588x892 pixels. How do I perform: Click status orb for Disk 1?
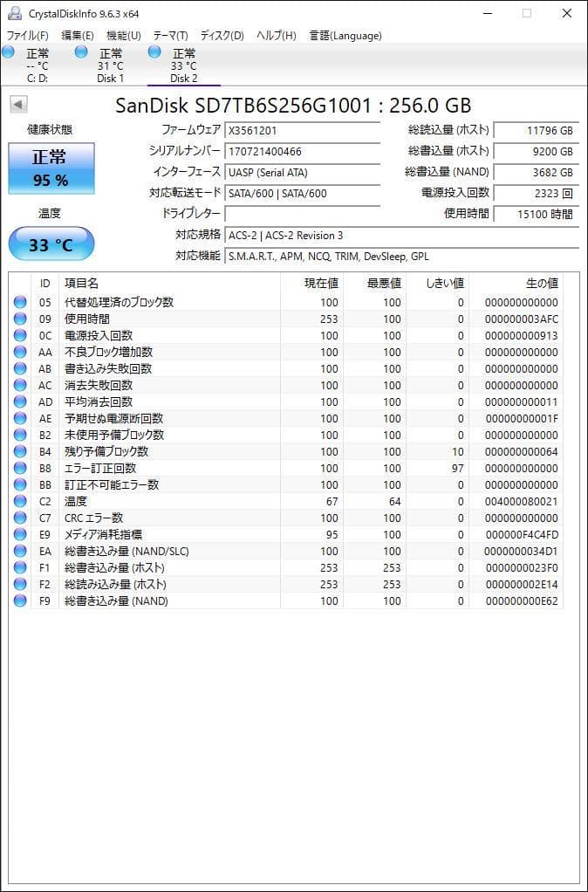click(81, 52)
